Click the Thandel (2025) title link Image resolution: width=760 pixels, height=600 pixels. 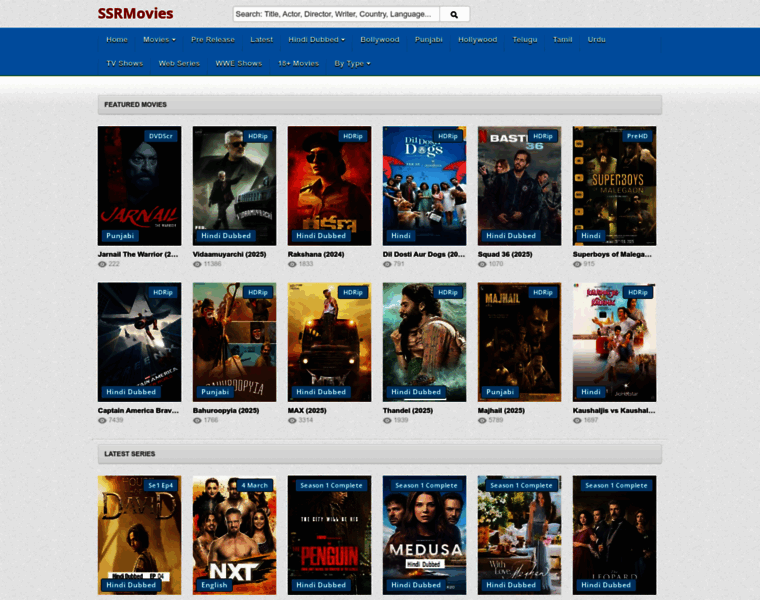tap(408, 411)
